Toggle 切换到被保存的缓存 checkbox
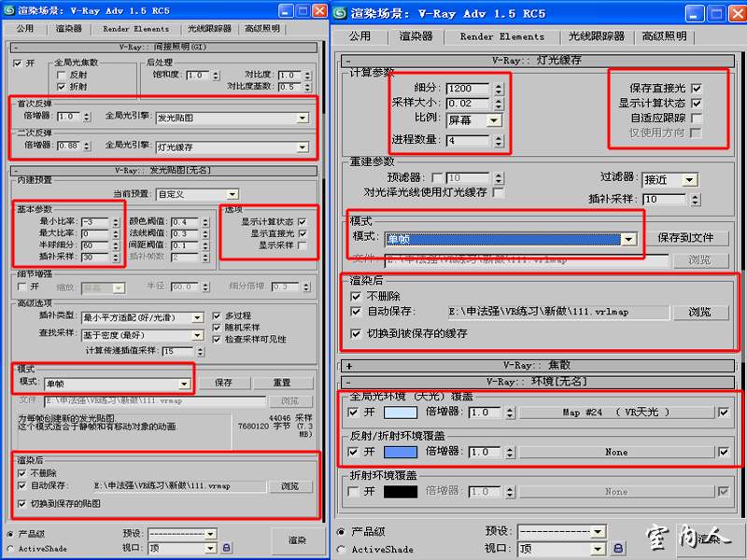Image resolution: width=747 pixels, height=560 pixels. [x=356, y=333]
